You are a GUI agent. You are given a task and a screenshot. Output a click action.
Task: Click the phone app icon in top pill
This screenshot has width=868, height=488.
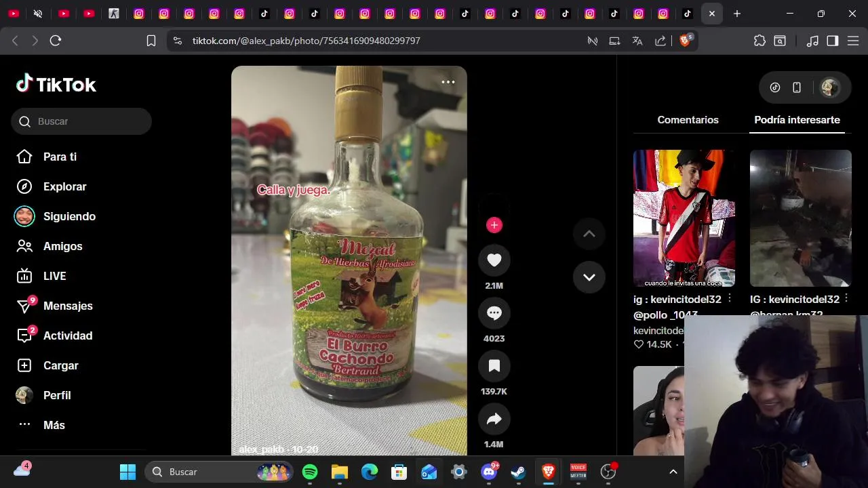pyautogui.click(x=797, y=87)
